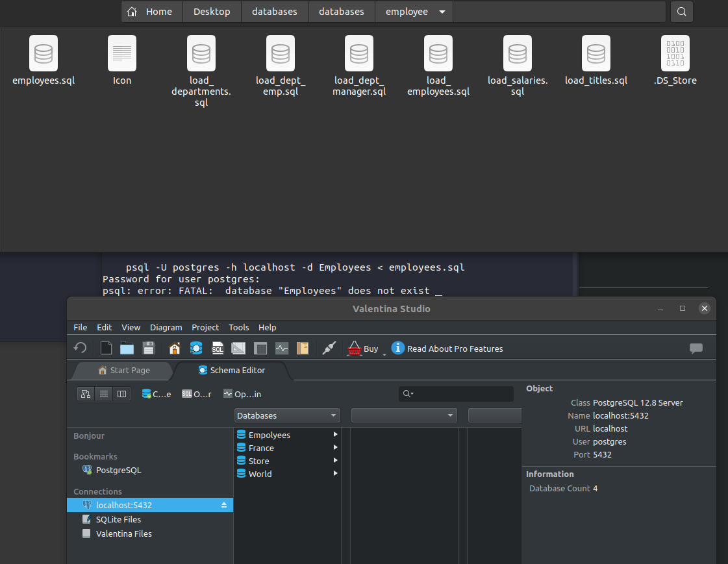Viewport: 728px width, 564px height.
Task: Create a new document via toolbar page icon
Action: pyautogui.click(x=106, y=348)
